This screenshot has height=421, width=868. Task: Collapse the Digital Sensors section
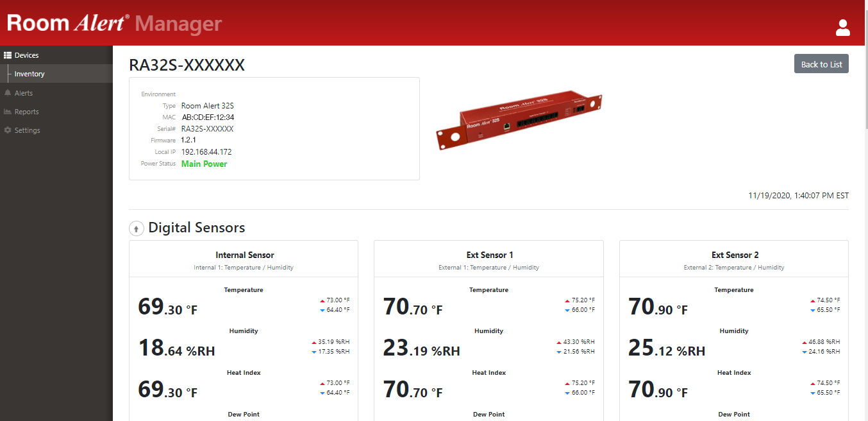click(x=136, y=228)
